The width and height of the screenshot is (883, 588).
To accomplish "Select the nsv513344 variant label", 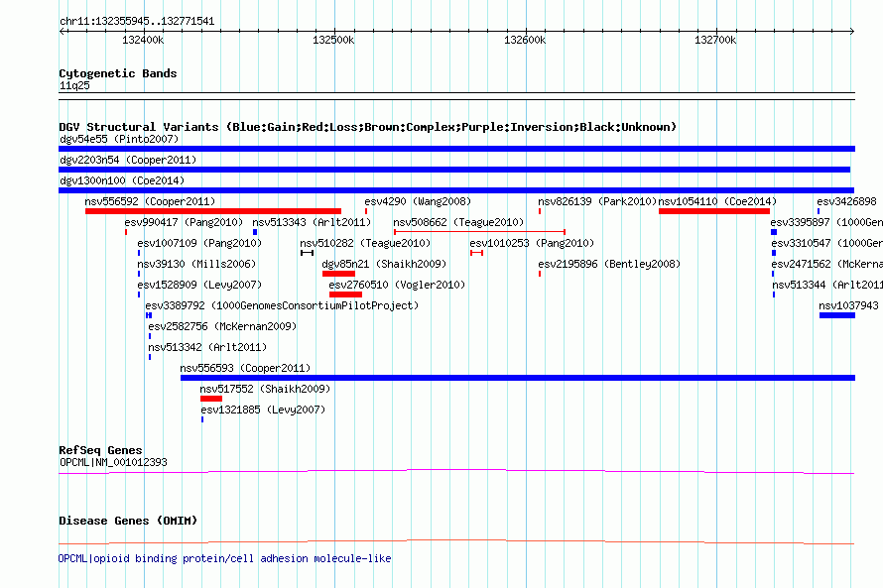I will (x=827, y=285).
